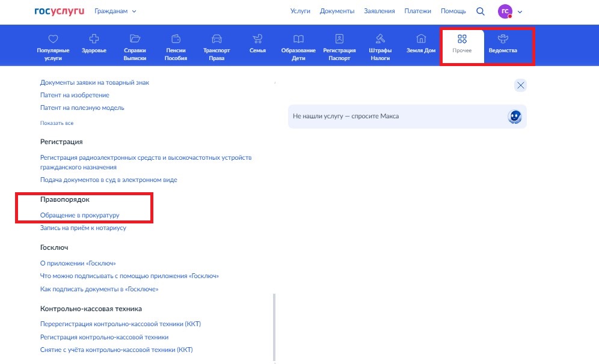The height and width of the screenshot is (364, 599).
Task: Open the Платежи top menu
Action: (417, 11)
